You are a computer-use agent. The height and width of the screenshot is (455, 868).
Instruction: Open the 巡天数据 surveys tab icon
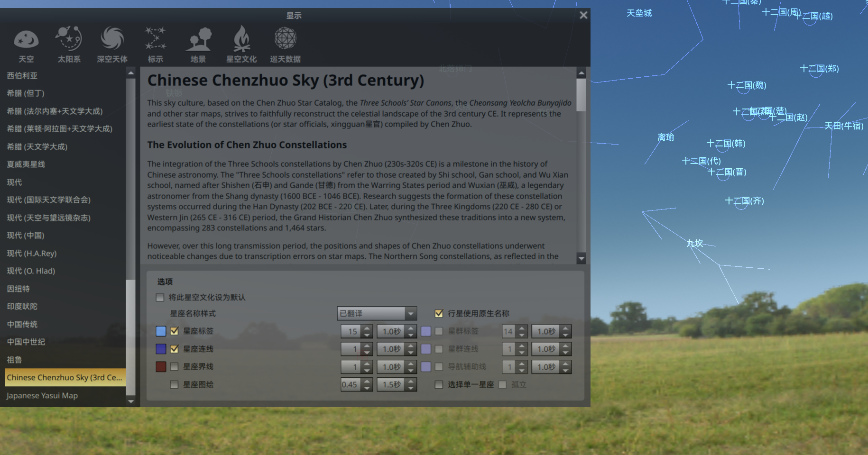pyautogui.click(x=285, y=45)
